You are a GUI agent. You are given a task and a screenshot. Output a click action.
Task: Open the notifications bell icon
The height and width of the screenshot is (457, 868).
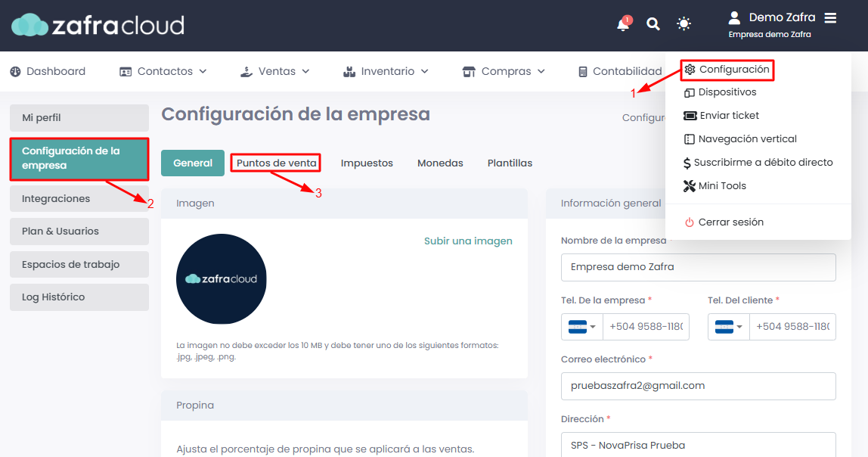[623, 23]
